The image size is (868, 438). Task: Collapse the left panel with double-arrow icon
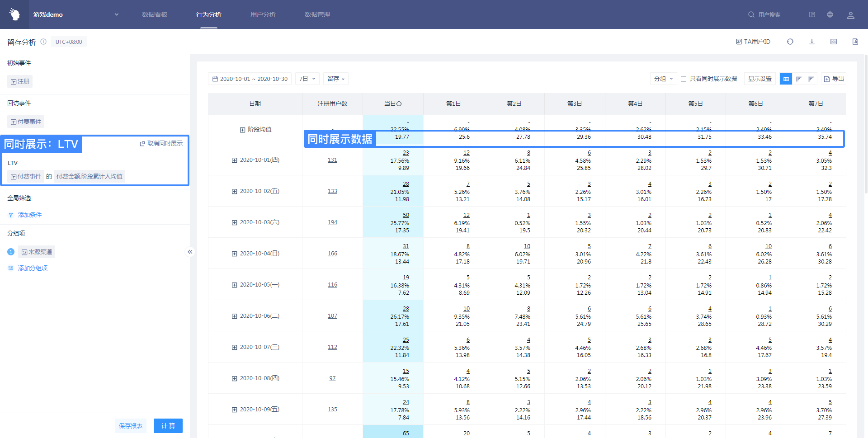tap(190, 252)
